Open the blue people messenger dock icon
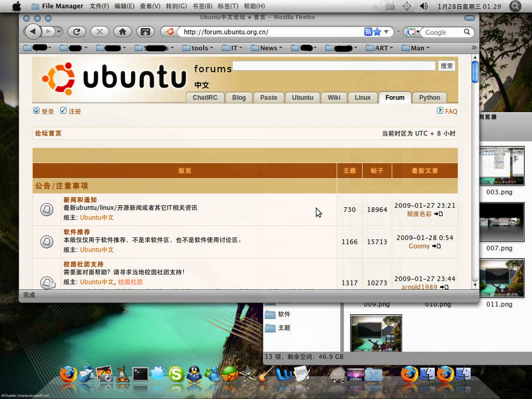 [x=212, y=374]
